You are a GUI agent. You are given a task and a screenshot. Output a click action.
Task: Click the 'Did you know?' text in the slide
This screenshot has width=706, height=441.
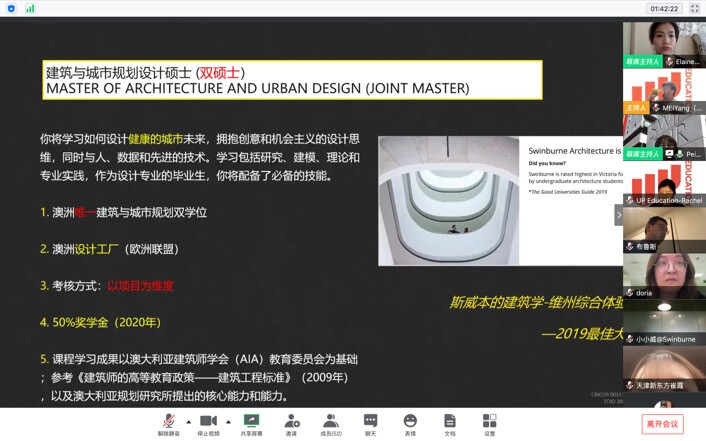pos(547,163)
